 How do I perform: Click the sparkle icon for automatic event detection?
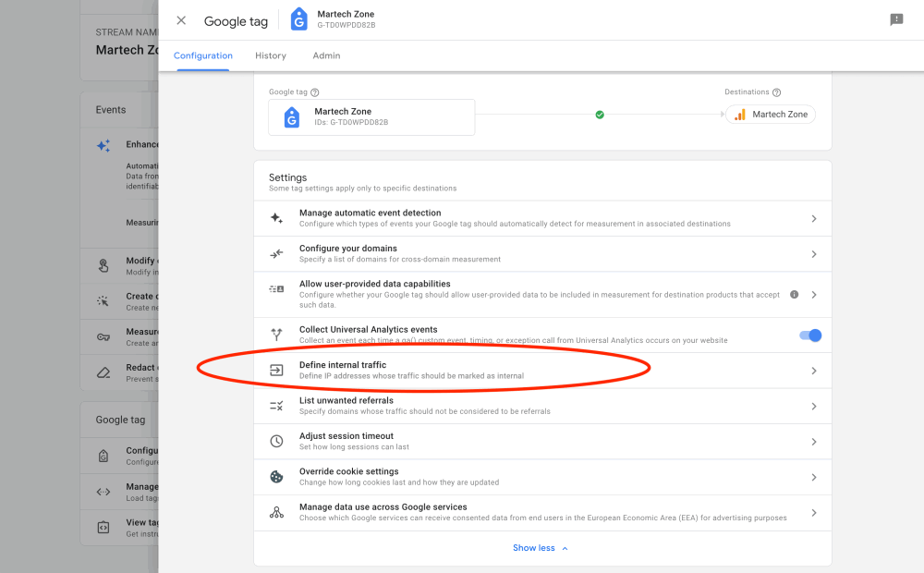276,218
